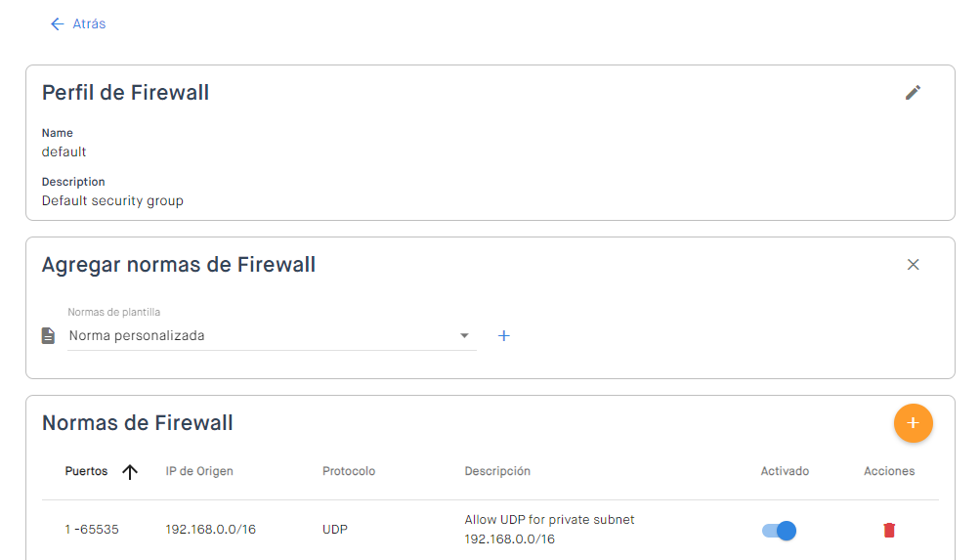Sort by the Protocolo column header
Viewport: 980px width, 560px height.
coord(349,471)
